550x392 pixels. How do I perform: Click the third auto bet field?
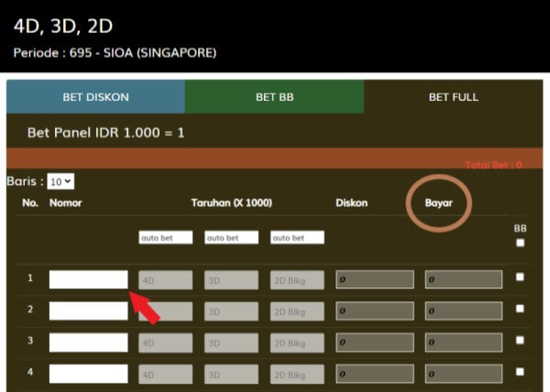pos(297,237)
